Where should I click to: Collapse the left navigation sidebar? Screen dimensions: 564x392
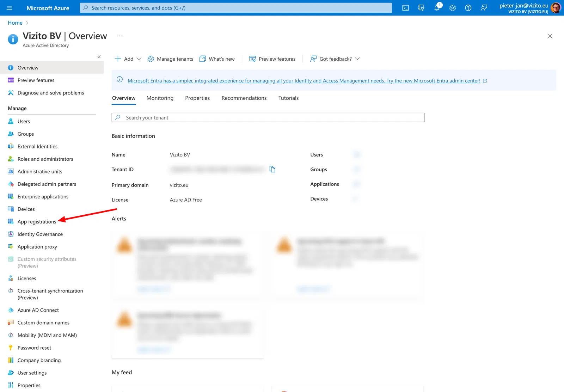tap(99, 57)
